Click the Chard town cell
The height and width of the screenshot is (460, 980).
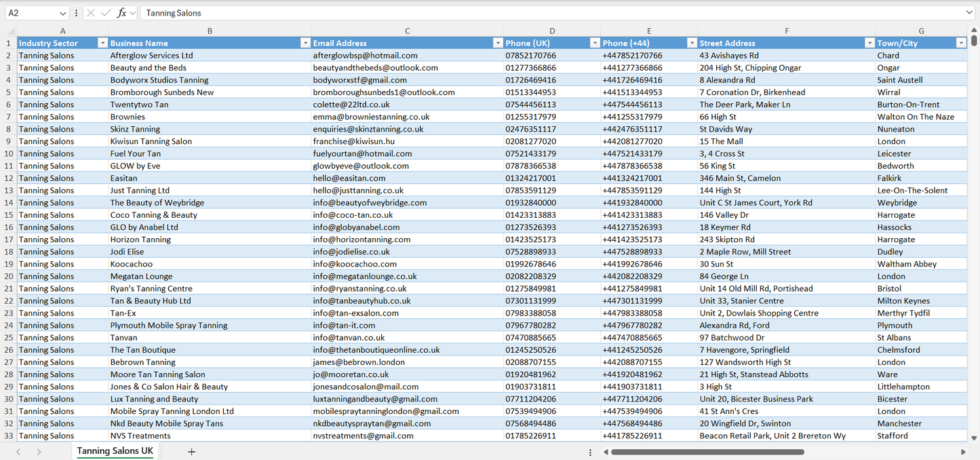[922, 56]
